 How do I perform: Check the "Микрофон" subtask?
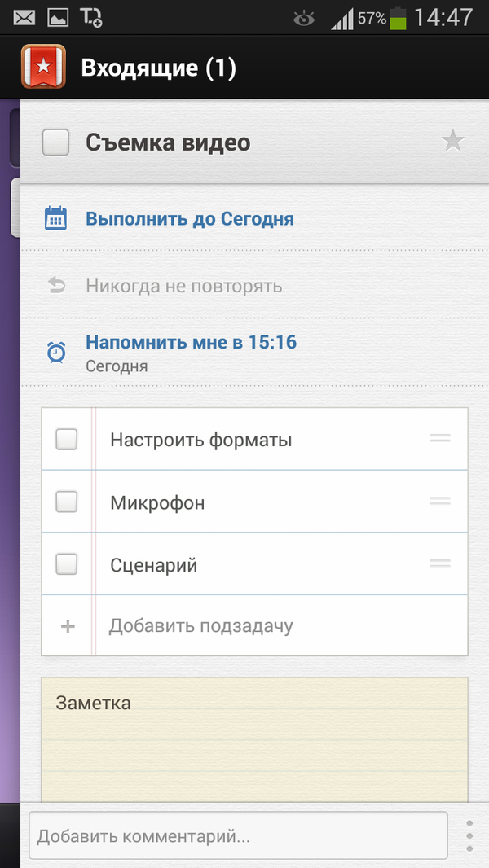66,501
